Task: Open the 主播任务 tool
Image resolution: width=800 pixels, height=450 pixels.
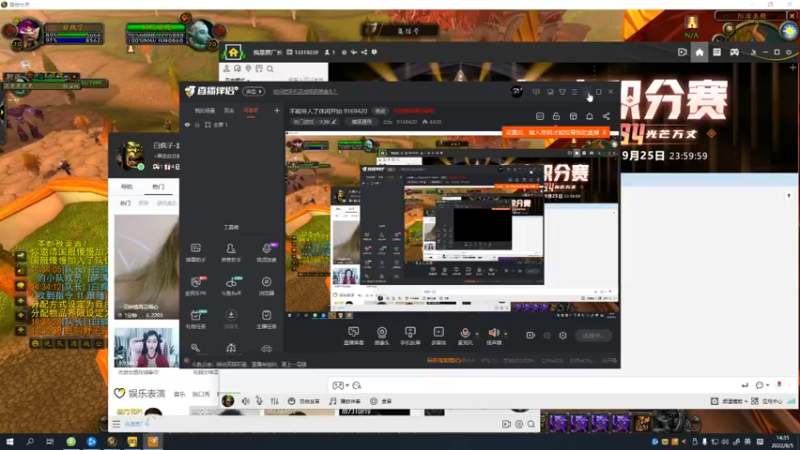Action: pos(266,319)
